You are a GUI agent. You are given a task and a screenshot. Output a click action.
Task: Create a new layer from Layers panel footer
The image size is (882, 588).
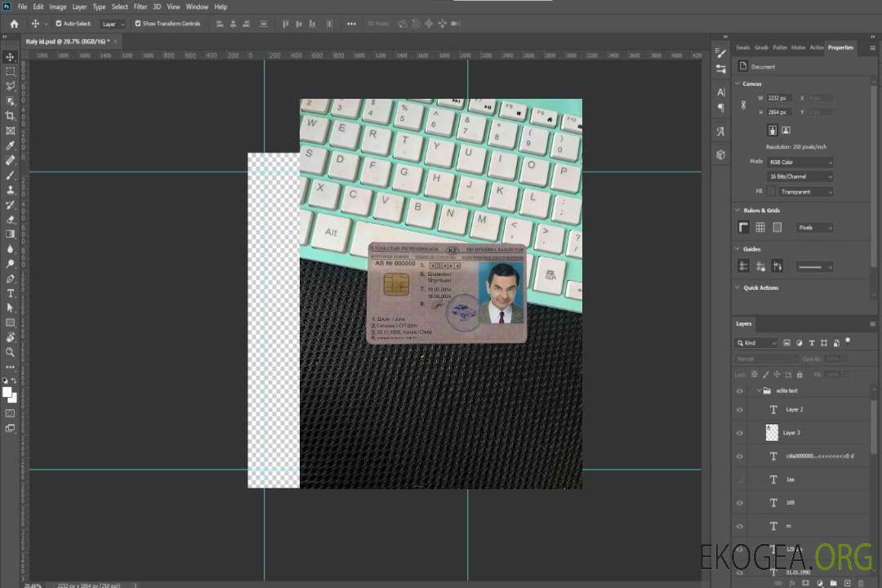click(847, 583)
